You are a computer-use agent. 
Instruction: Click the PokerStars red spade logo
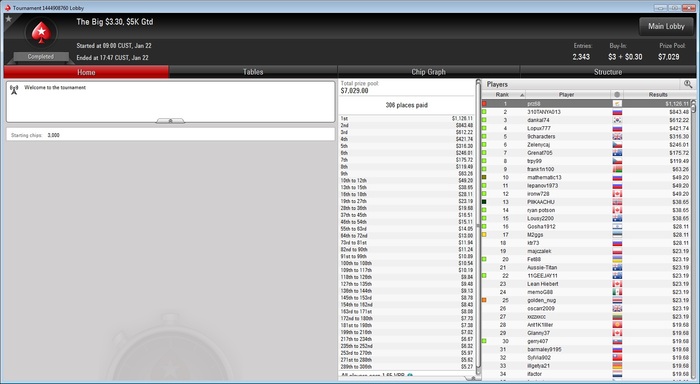(41, 33)
